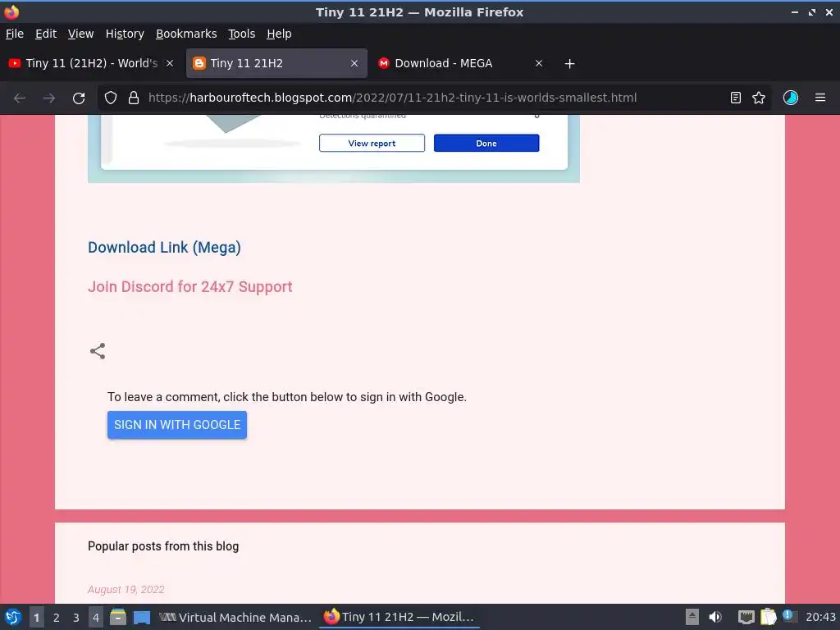Switch to workspace 1 on the panel
The image size is (840, 630).
pyautogui.click(x=36, y=618)
